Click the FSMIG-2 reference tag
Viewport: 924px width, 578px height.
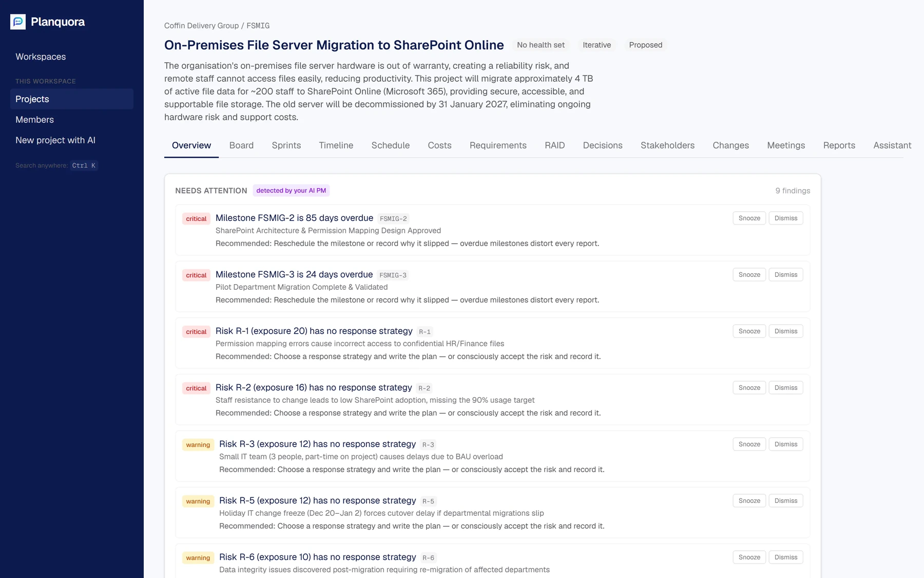tap(393, 219)
